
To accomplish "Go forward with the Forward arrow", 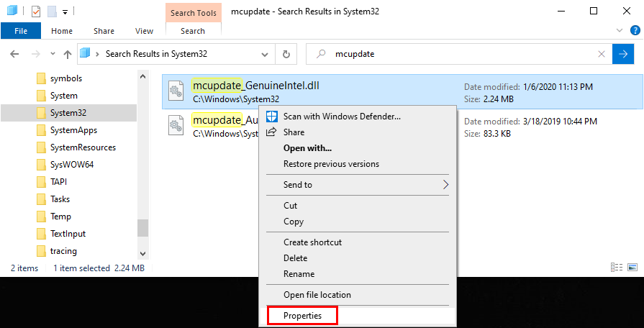I will (36, 54).
